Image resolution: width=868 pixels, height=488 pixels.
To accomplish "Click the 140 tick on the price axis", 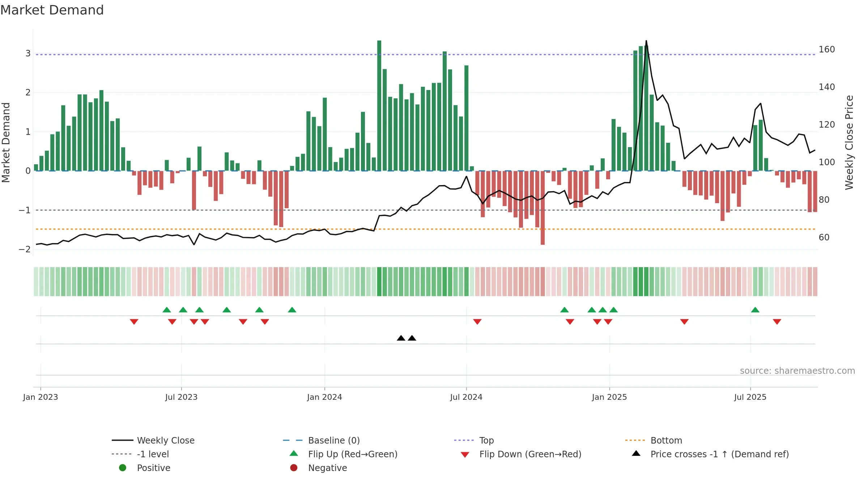I will [x=827, y=87].
